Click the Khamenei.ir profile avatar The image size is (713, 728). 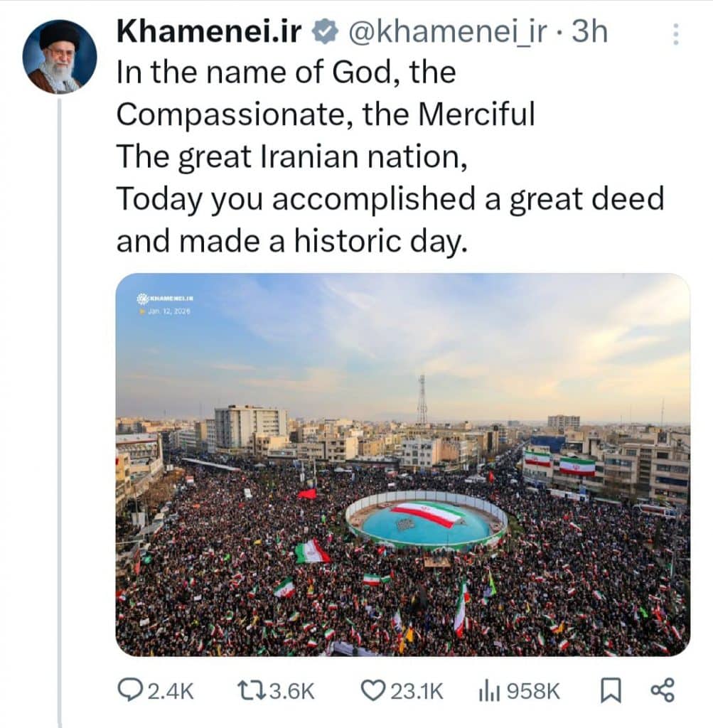click(60, 57)
